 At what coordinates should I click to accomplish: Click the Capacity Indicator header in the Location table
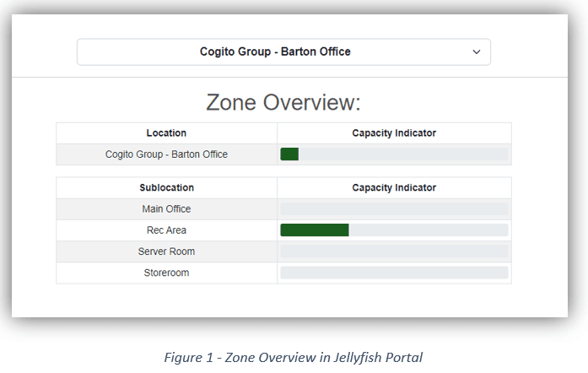(x=394, y=133)
